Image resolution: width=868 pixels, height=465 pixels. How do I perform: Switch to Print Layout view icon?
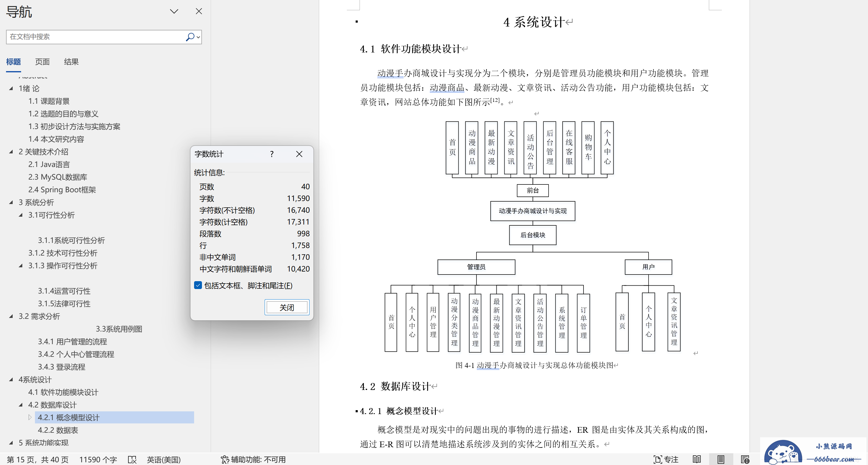(721, 459)
